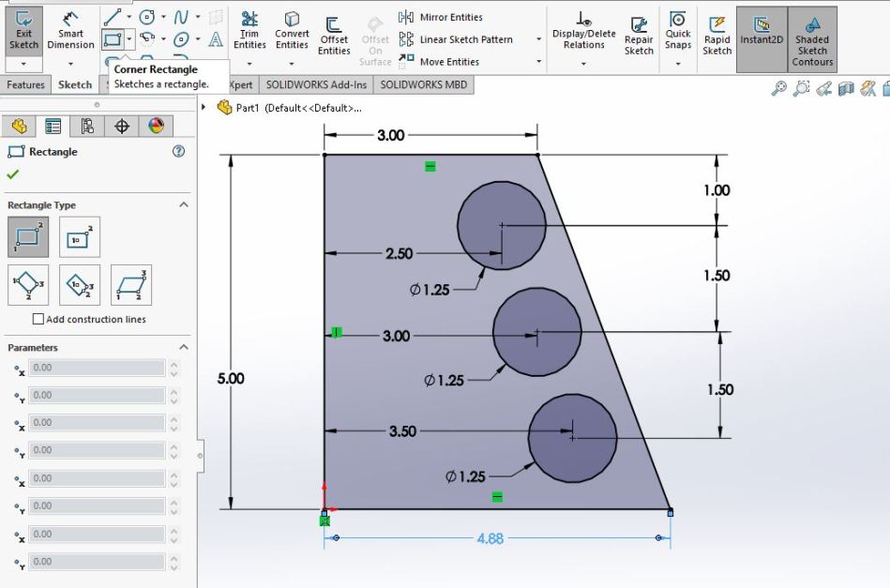This screenshot has height=588, width=890.
Task: Collapse the Rectangle Type section
Action: coord(184,204)
